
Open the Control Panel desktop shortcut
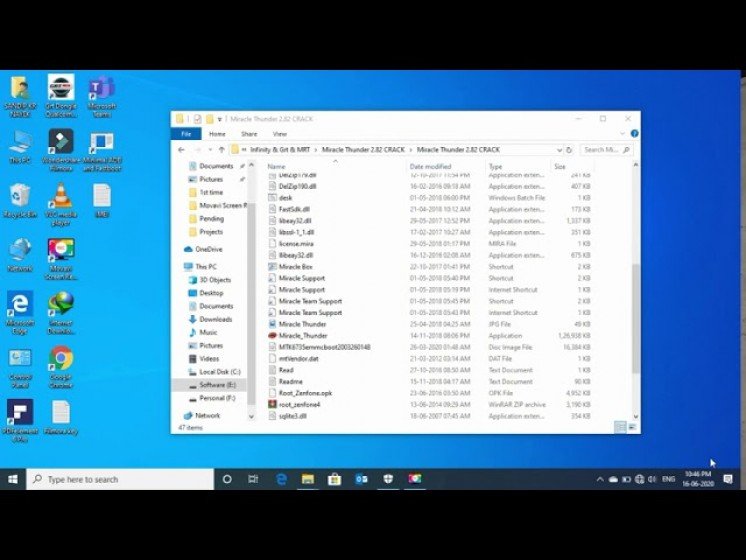[20, 368]
